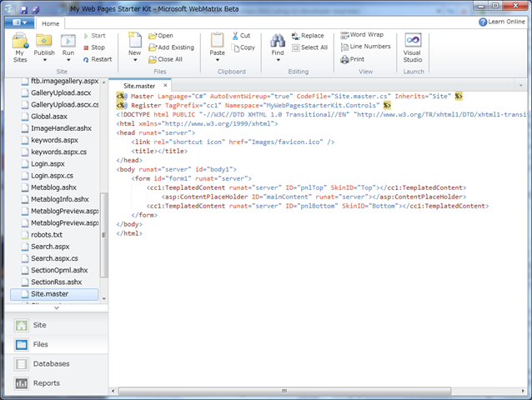Screen dimensions: 532x400
Task: Expand the New dropdown arrow
Action: [x=135, y=60]
